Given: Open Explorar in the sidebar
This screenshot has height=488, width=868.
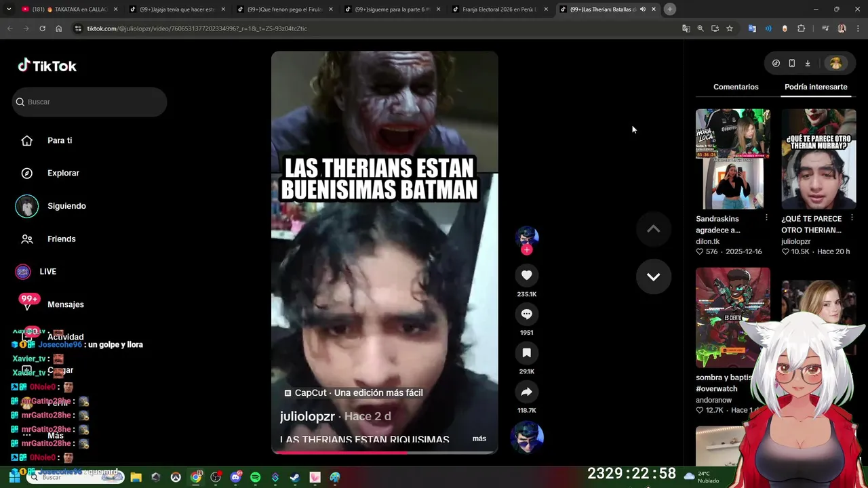Looking at the screenshot, I should point(63,173).
